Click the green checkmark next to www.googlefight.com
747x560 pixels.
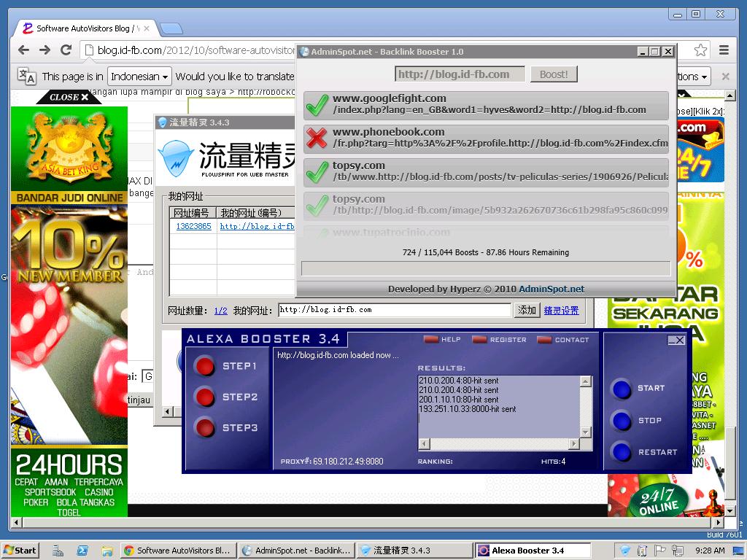click(317, 105)
